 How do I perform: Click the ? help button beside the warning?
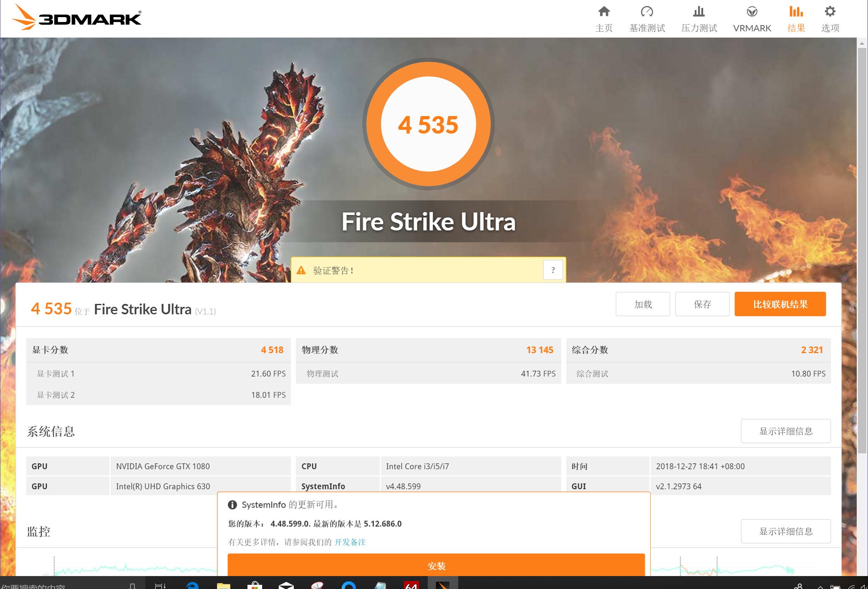[x=553, y=270]
